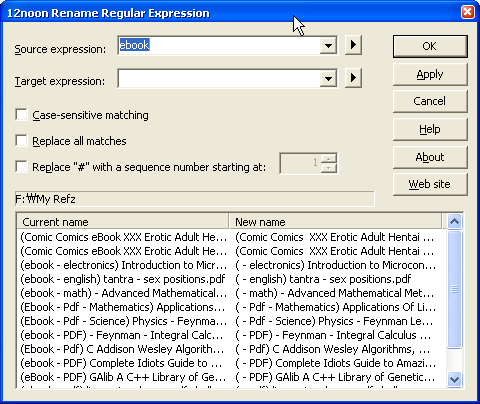
Task: Click new name "( - PDF) Complete Idiots Guide to Amazi..."
Action: [x=335, y=363]
